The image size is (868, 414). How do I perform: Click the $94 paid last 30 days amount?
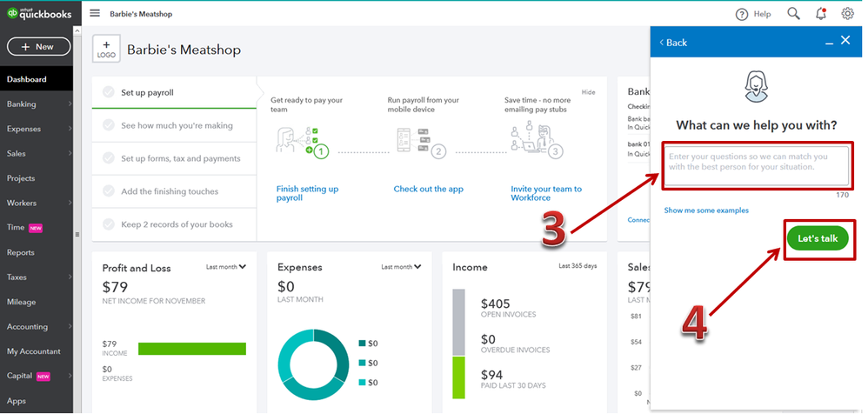[491, 374]
